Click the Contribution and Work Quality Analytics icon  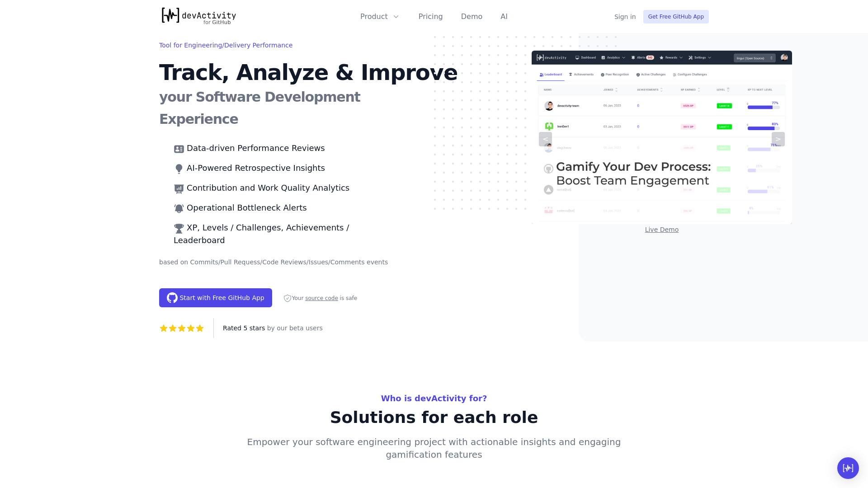(x=179, y=188)
